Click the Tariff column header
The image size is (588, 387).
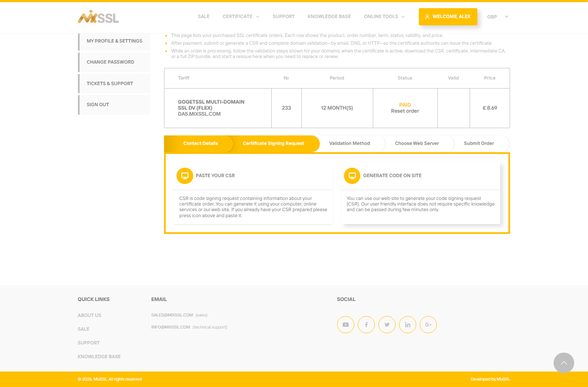tap(184, 78)
